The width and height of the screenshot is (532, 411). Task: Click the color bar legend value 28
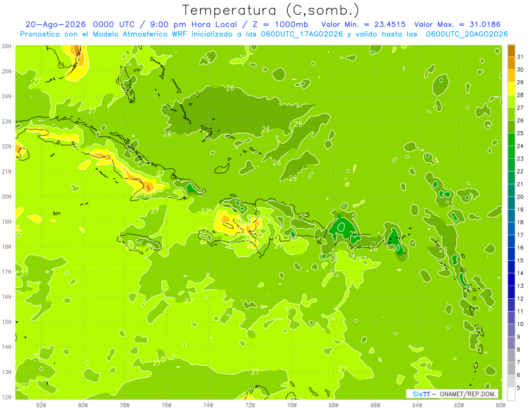click(520, 95)
